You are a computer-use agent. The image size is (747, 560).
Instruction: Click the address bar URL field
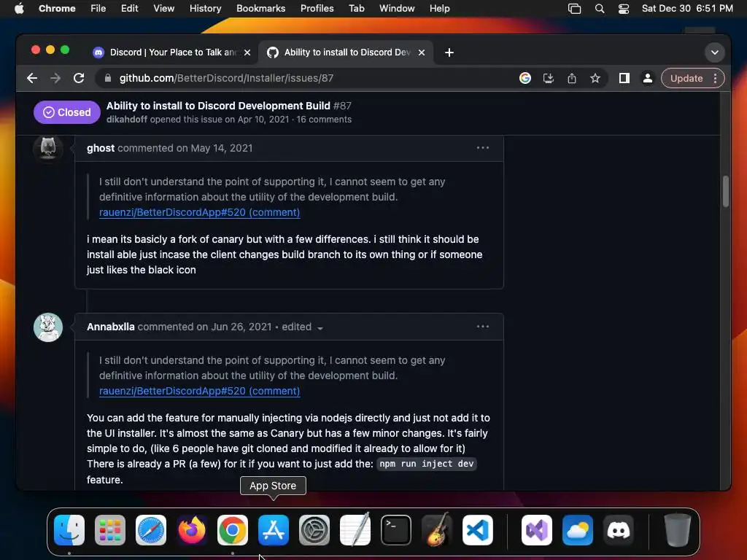305,78
